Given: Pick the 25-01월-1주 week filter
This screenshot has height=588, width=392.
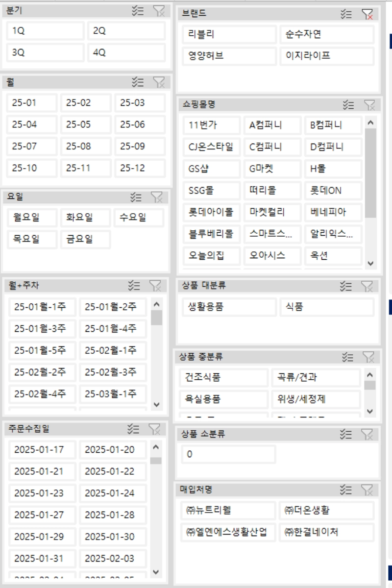Looking at the screenshot, I should (43, 307).
